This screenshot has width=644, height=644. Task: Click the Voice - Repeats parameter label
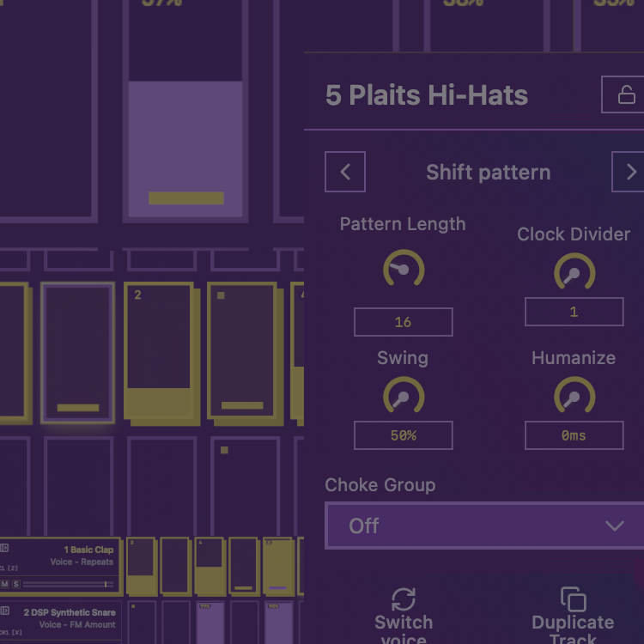click(82, 562)
